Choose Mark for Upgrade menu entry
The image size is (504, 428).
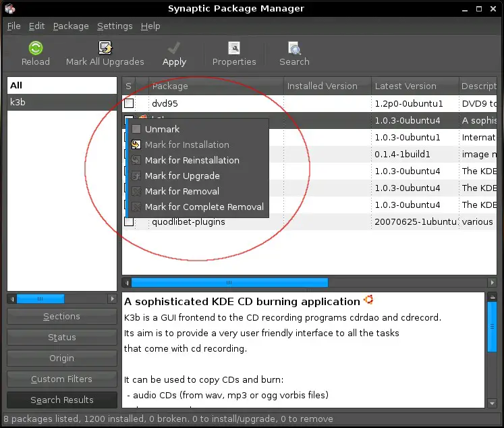pyautogui.click(x=198, y=176)
